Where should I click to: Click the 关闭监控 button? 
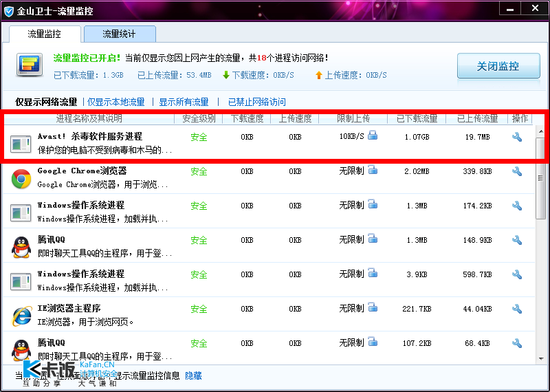point(498,66)
